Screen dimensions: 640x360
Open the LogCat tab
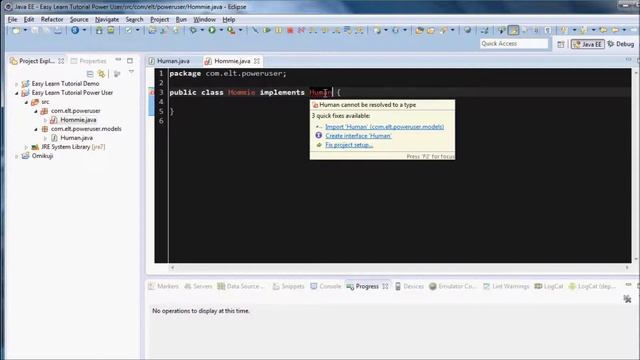[549, 287]
